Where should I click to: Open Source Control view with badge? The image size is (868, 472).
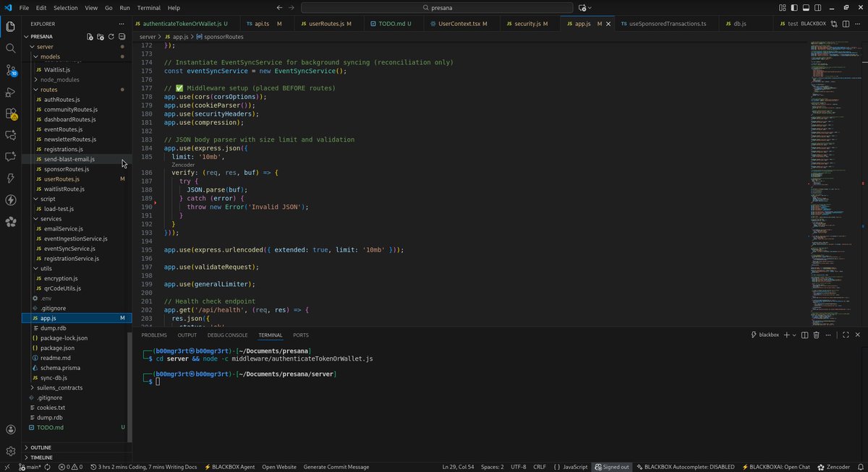(11, 70)
